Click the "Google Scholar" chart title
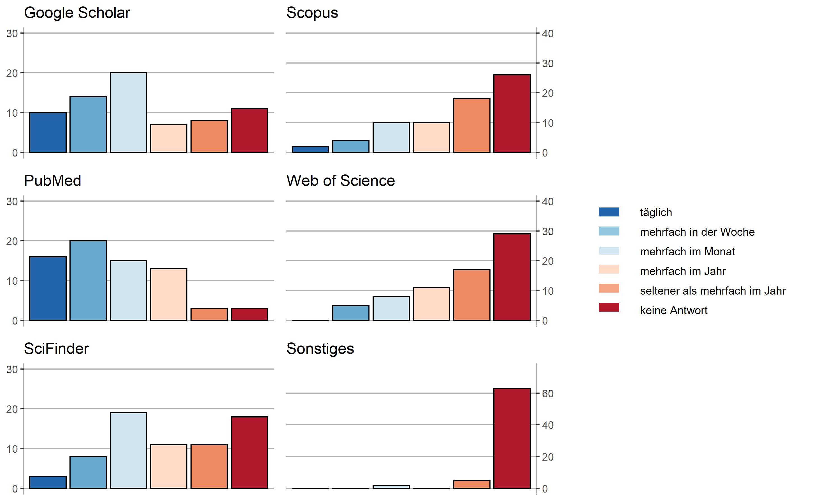 [x=77, y=13]
